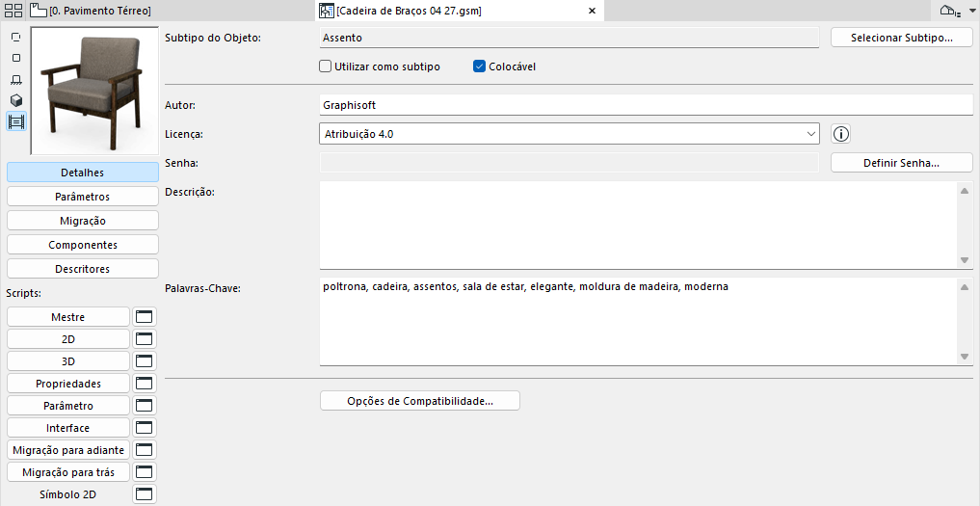Show the 2D symbol preview view
Viewport: 980px width, 506px height.
tap(16, 38)
